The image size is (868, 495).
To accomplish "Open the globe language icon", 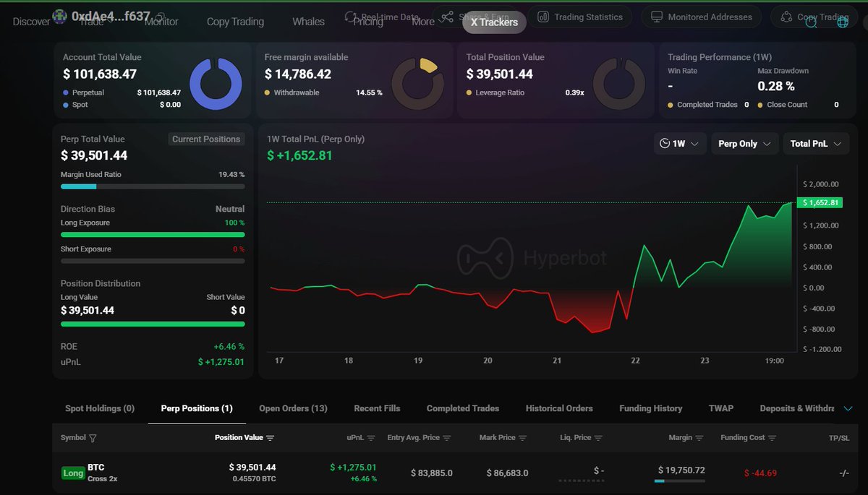I will point(843,22).
